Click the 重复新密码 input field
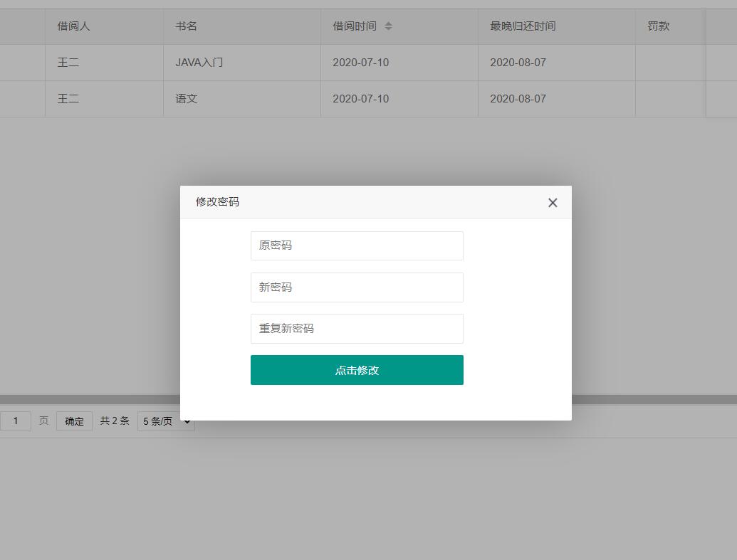Image resolution: width=737 pixels, height=560 pixels. pos(356,328)
